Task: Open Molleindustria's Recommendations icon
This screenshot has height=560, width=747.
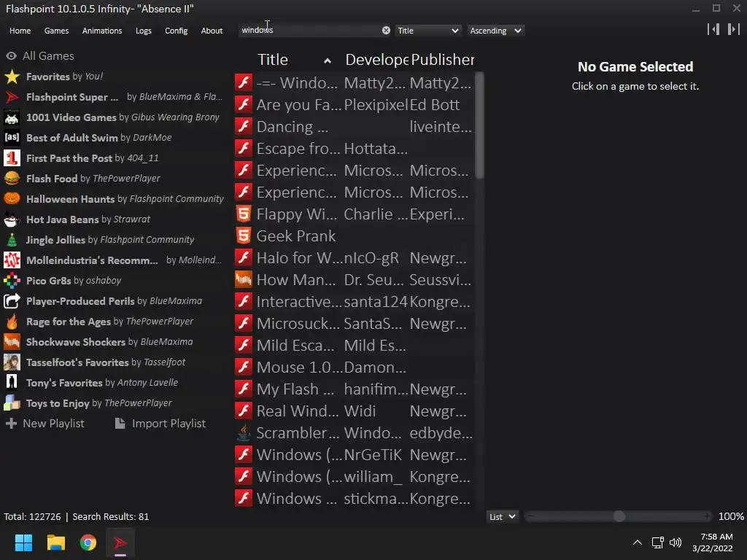Action: (x=12, y=260)
